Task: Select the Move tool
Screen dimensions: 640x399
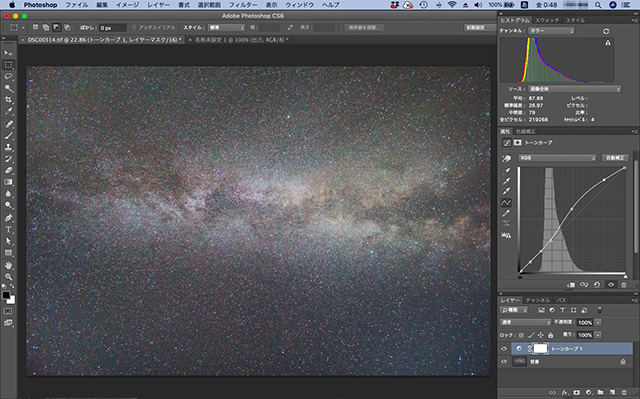Action: tap(8, 53)
